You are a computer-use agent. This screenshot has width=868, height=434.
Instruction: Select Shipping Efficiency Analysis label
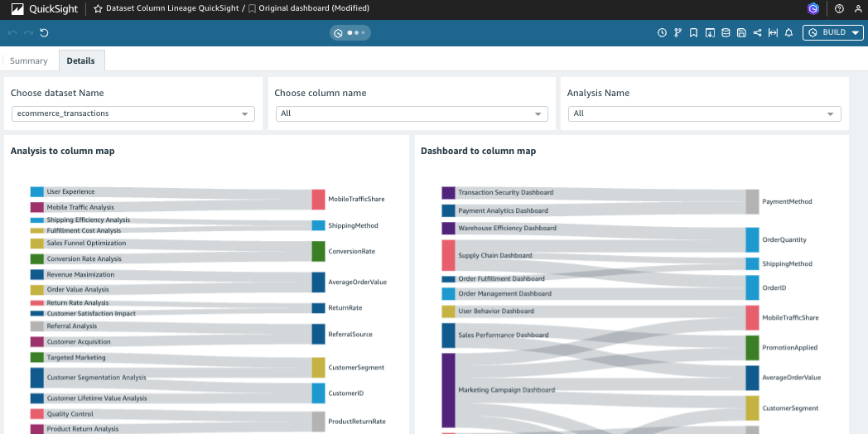click(88, 220)
